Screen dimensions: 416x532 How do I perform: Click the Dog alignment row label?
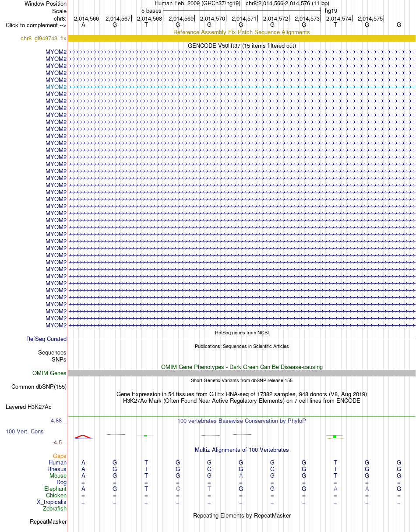pyautogui.click(x=62, y=482)
